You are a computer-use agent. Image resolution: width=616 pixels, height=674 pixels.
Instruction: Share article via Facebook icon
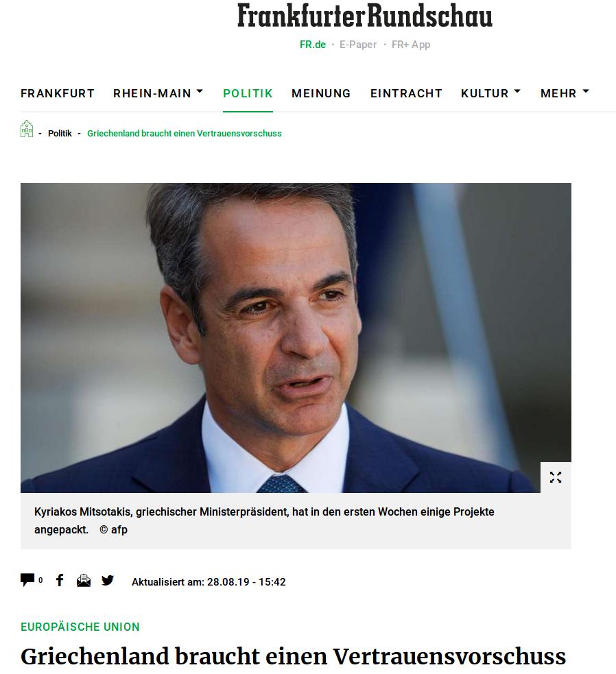coord(60,580)
